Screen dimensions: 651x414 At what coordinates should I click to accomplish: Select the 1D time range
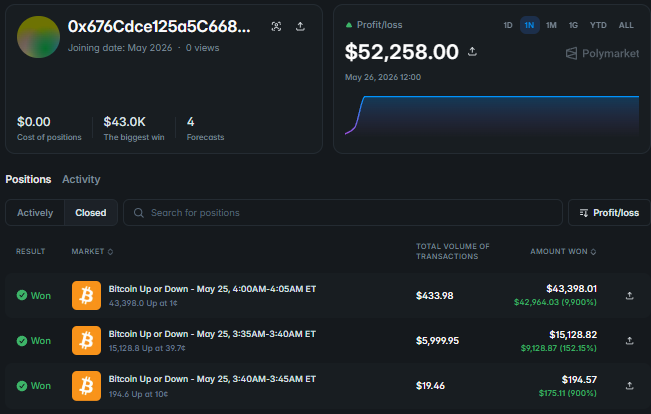coord(508,25)
